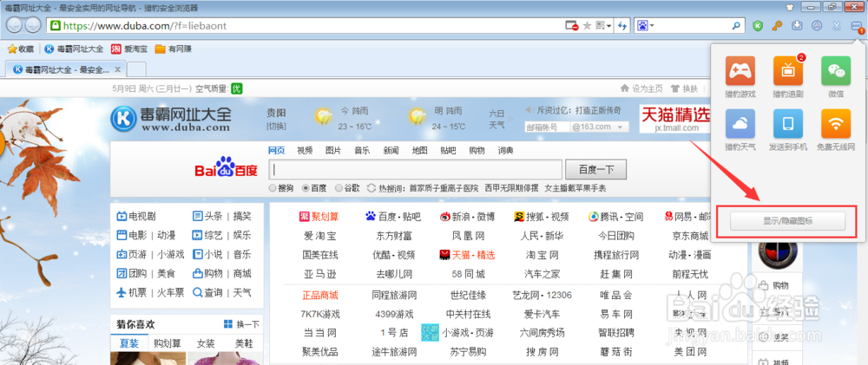Switch to 地图 search tab

[419, 151]
